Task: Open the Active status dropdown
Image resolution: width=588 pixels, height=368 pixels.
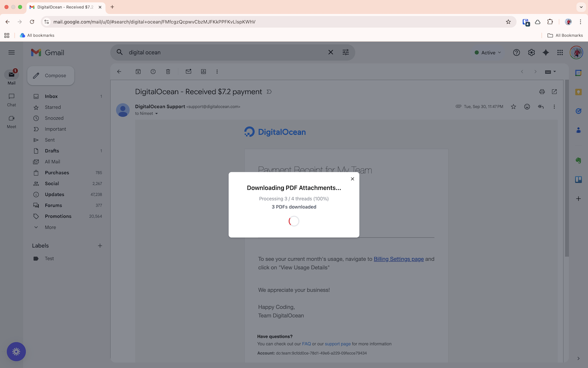Action: 488,52
